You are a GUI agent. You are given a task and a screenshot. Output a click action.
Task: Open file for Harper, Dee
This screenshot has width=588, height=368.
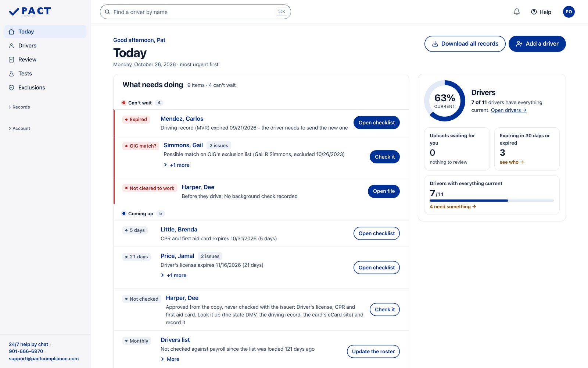click(384, 191)
